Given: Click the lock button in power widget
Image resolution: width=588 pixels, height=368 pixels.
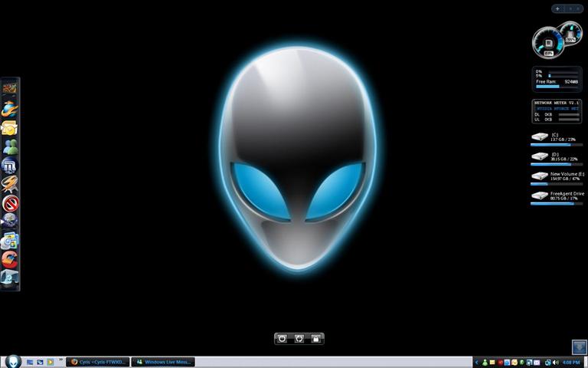Looking at the screenshot, I should tap(315, 339).
